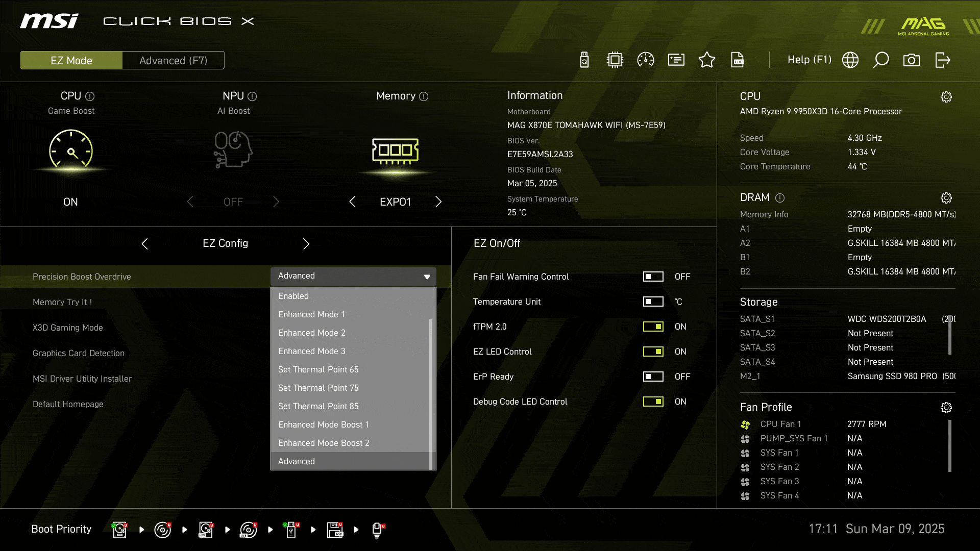The width and height of the screenshot is (980, 551).
Task: Go to previous EZ Config page arrow
Action: pos(145,244)
